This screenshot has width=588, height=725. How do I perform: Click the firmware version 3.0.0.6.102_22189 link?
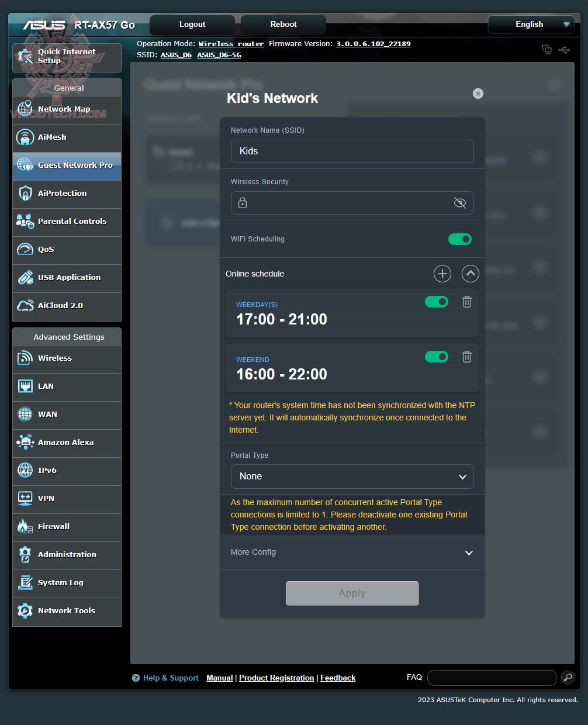tap(373, 44)
